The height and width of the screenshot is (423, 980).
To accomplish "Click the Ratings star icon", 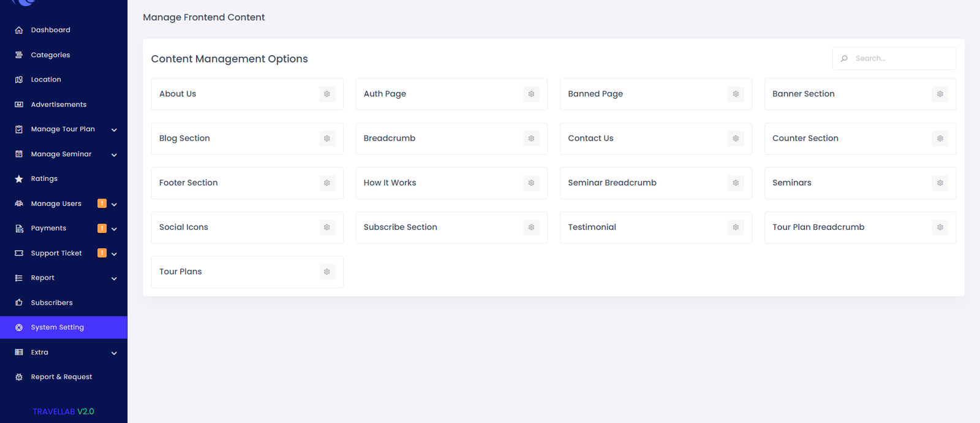I will tap(19, 179).
